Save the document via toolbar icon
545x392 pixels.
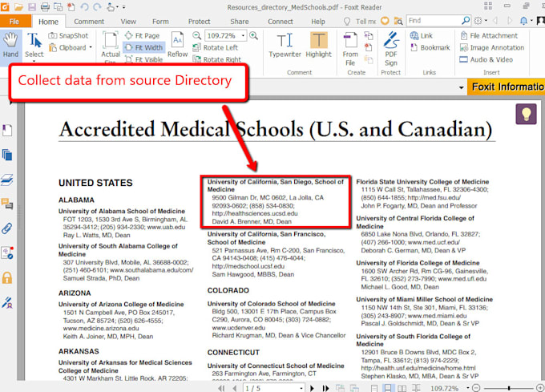tap(31, 6)
